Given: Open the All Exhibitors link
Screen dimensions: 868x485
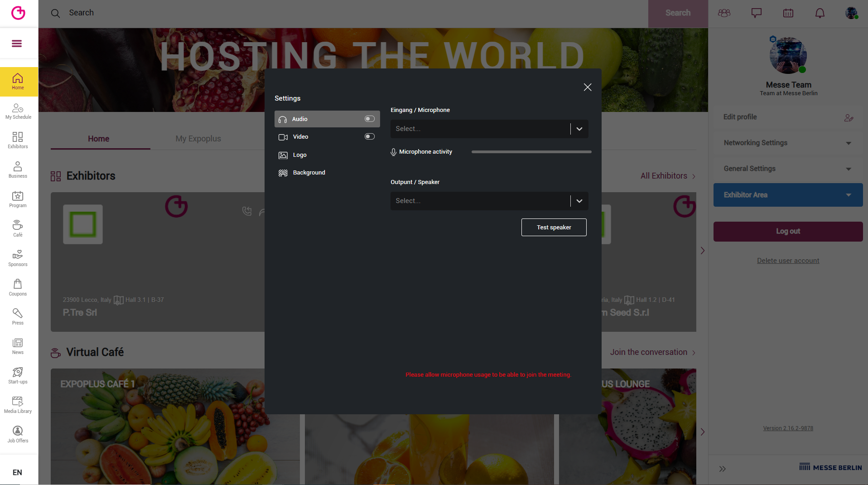Looking at the screenshot, I should point(668,176).
